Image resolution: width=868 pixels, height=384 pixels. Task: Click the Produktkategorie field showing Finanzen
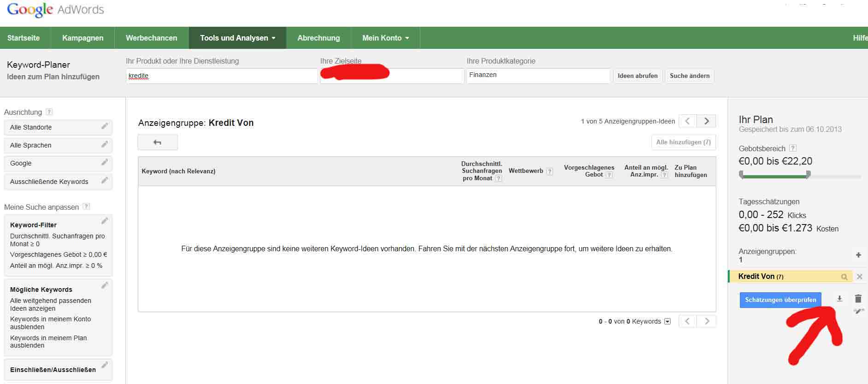coord(538,76)
